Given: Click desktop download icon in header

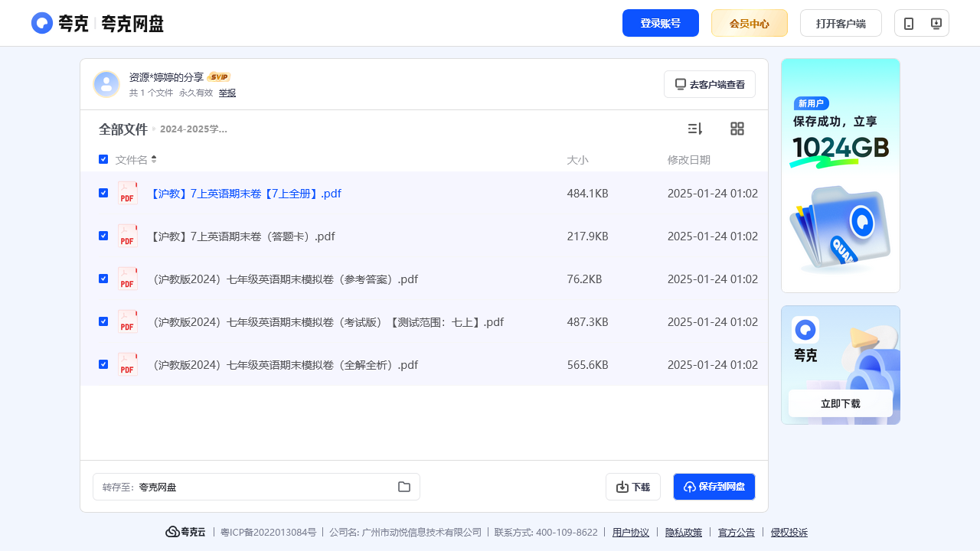Looking at the screenshot, I should 936,23.
